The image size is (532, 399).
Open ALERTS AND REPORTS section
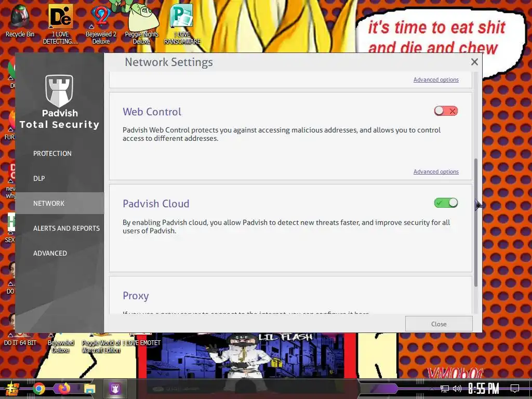click(66, 229)
